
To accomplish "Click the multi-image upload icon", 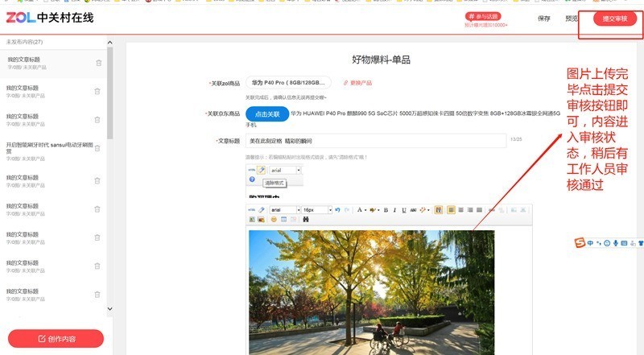I will pyautogui.click(x=261, y=220).
